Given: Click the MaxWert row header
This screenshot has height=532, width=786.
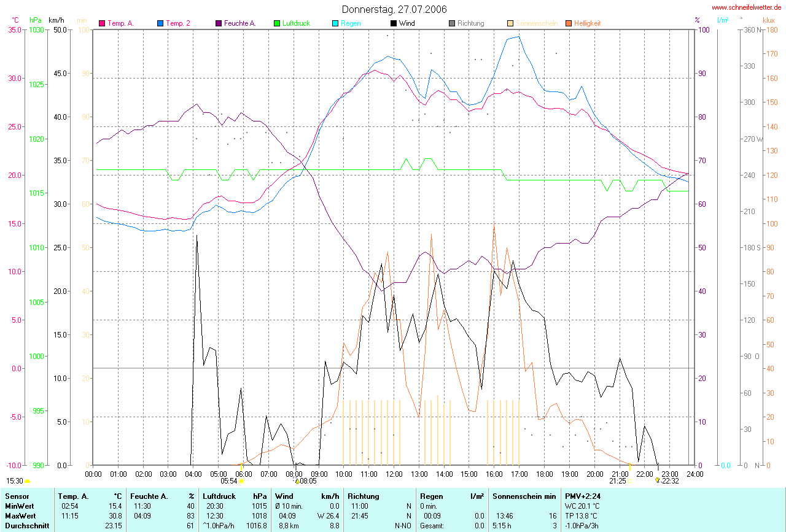Looking at the screenshot, I should point(20,515).
